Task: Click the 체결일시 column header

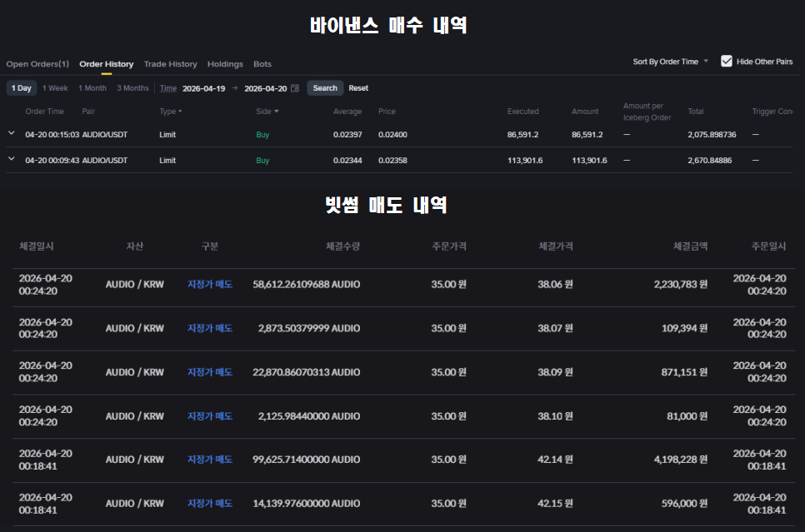Action: point(37,246)
